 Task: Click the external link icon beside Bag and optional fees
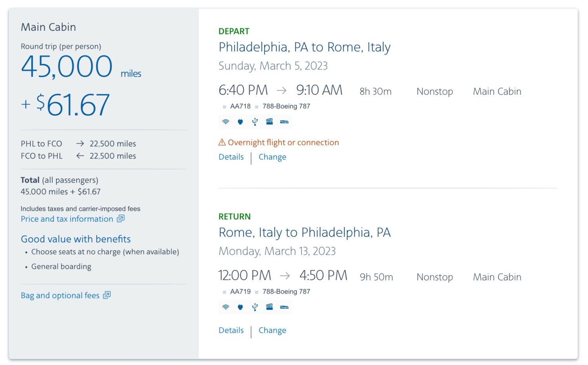[x=106, y=295]
